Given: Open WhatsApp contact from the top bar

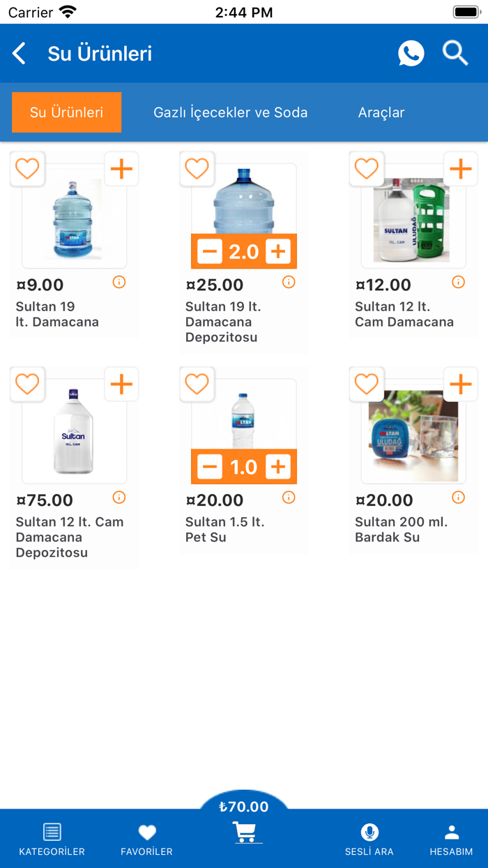Looking at the screenshot, I should 411,53.
